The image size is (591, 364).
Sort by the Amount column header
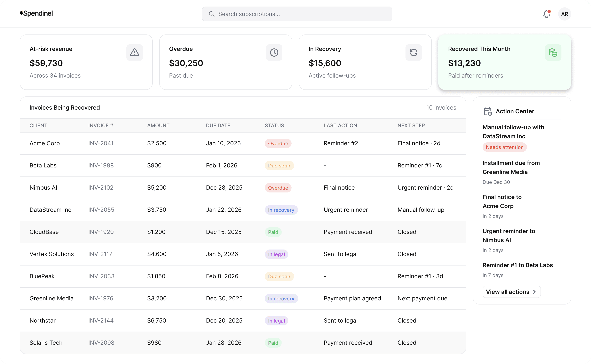[158, 125]
